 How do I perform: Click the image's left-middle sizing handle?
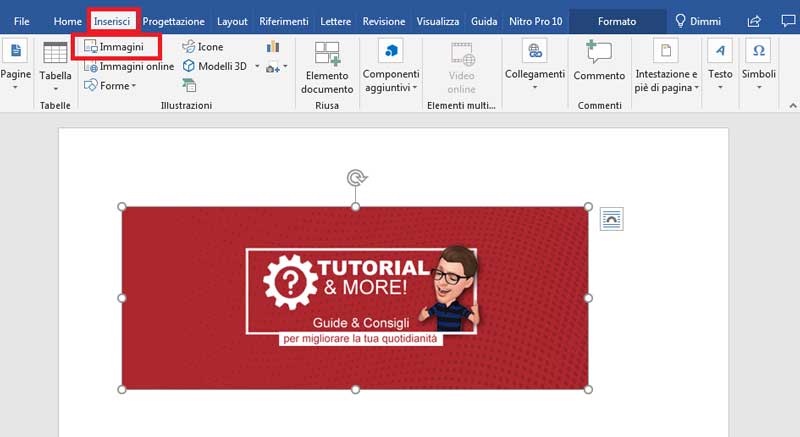click(x=122, y=298)
